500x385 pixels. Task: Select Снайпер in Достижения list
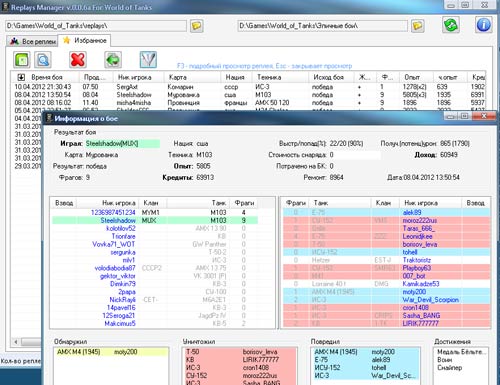tap(449, 368)
